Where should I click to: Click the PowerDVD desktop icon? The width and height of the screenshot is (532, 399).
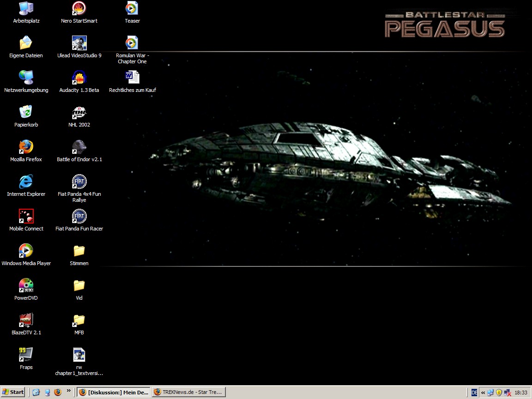(26, 285)
